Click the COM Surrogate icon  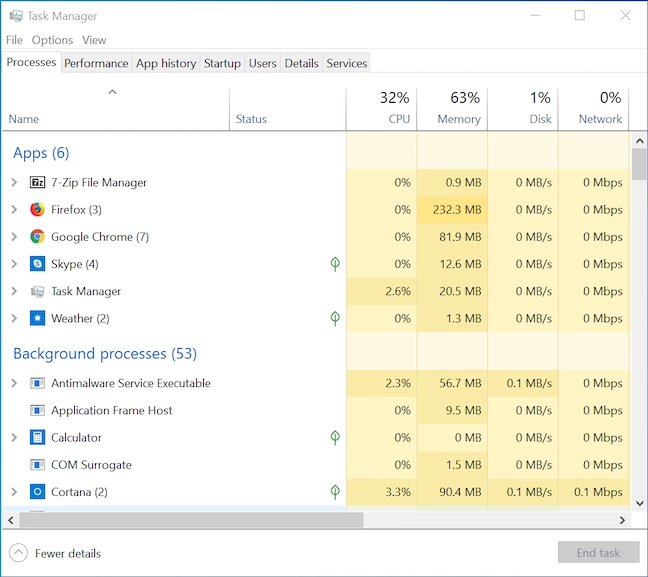pyautogui.click(x=37, y=465)
